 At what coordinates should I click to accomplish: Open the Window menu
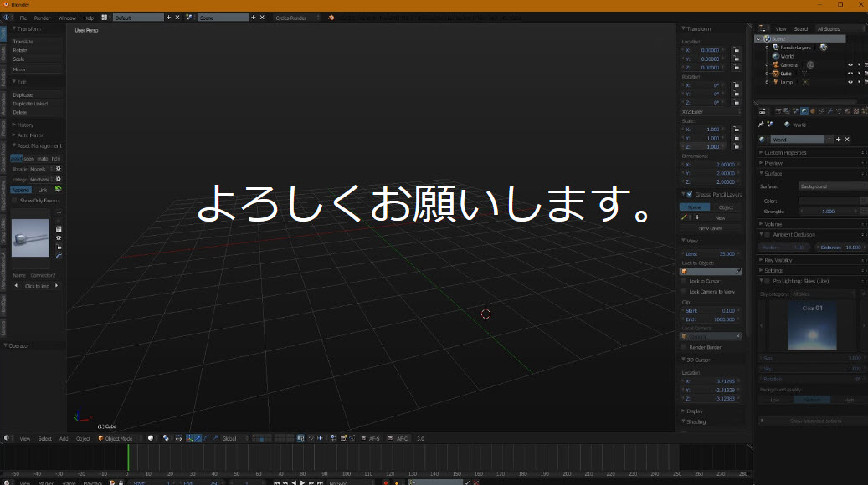[x=67, y=18]
